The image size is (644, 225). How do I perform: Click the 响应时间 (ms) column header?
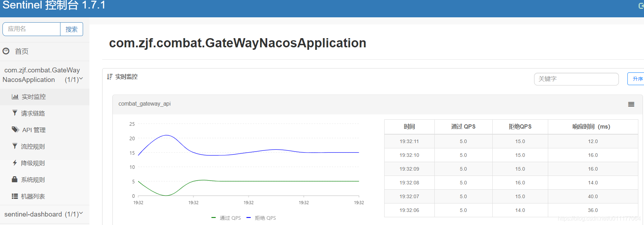(x=593, y=126)
